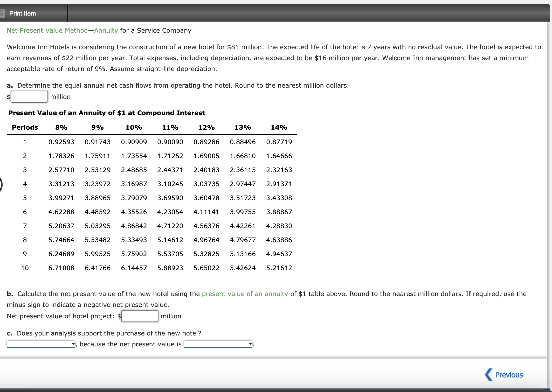The width and height of the screenshot is (552, 392).
Task: Click the annual net cash flows answer box
Action: tap(29, 96)
